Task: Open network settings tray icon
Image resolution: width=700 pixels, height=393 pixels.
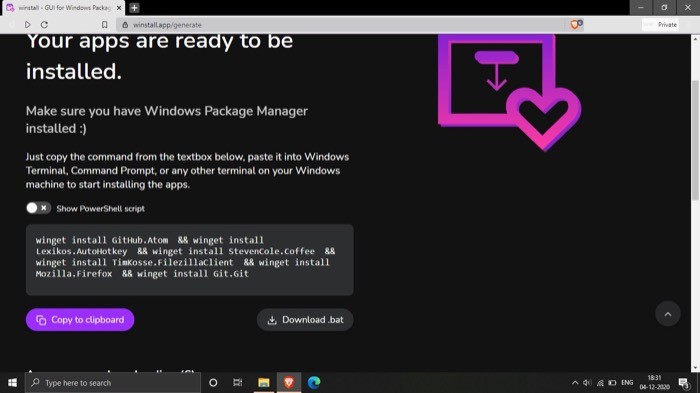Action: point(600,383)
